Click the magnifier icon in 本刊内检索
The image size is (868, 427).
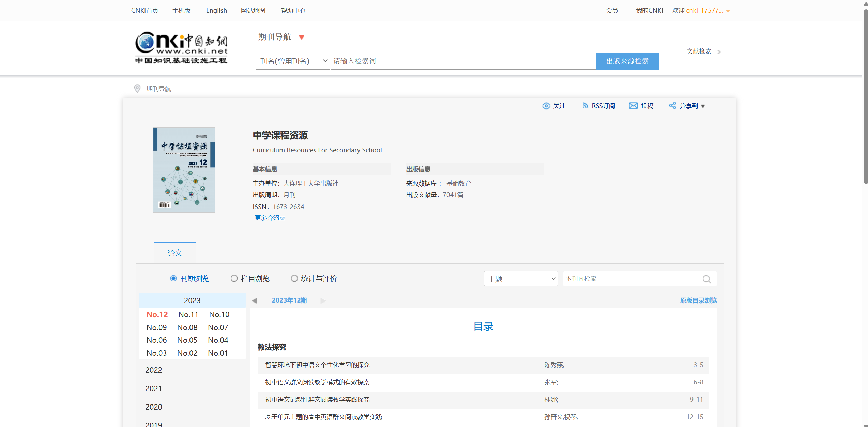click(x=706, y=279)
